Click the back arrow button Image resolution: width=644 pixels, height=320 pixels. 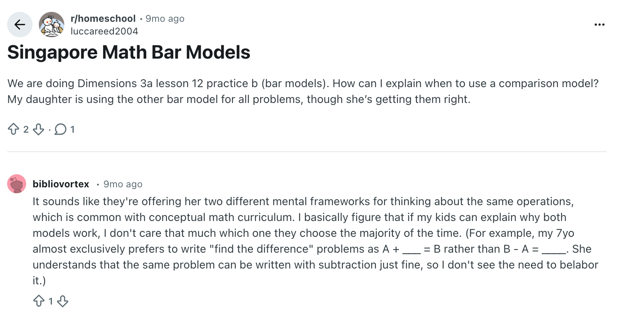(x=20, y=25)
